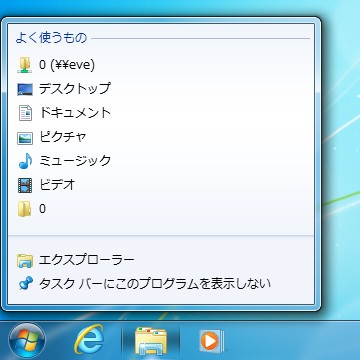Viewport: 360px width, 360px height.
Task: Open ドキュメント from the jump list
Action: [161, 113]
